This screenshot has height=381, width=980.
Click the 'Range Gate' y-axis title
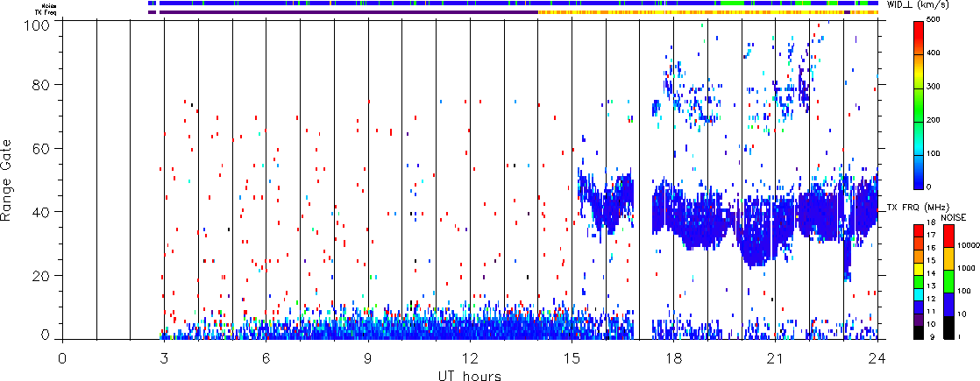click(7, 180)
